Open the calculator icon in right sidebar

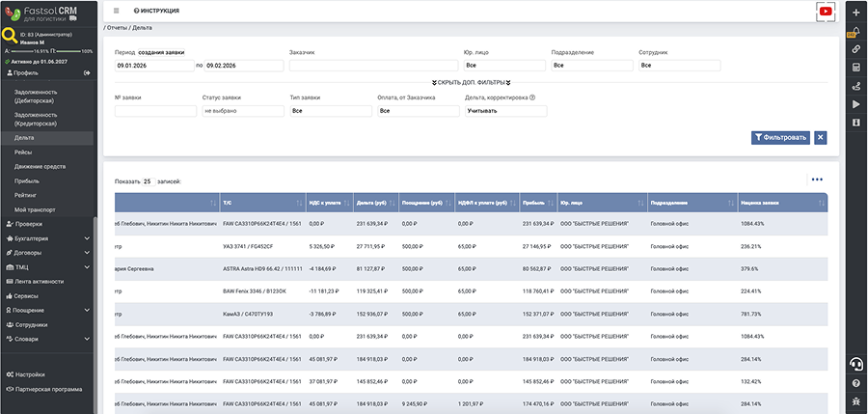(x=856, y=68)
